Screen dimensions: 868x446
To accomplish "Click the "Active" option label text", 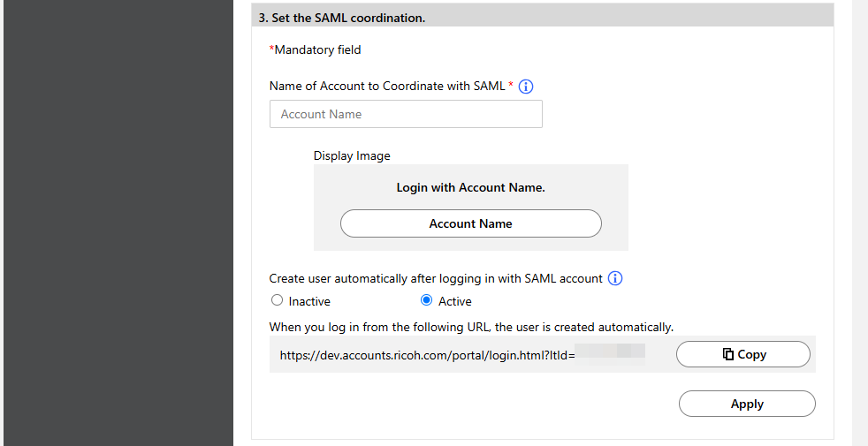I will point(455,301).
